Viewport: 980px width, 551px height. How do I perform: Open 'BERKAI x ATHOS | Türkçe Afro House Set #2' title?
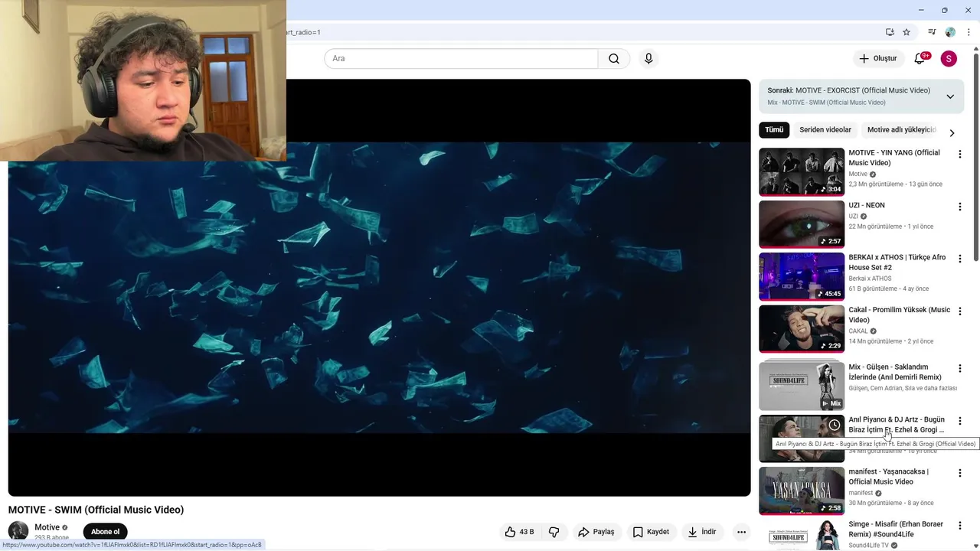(x=897, y=262)
